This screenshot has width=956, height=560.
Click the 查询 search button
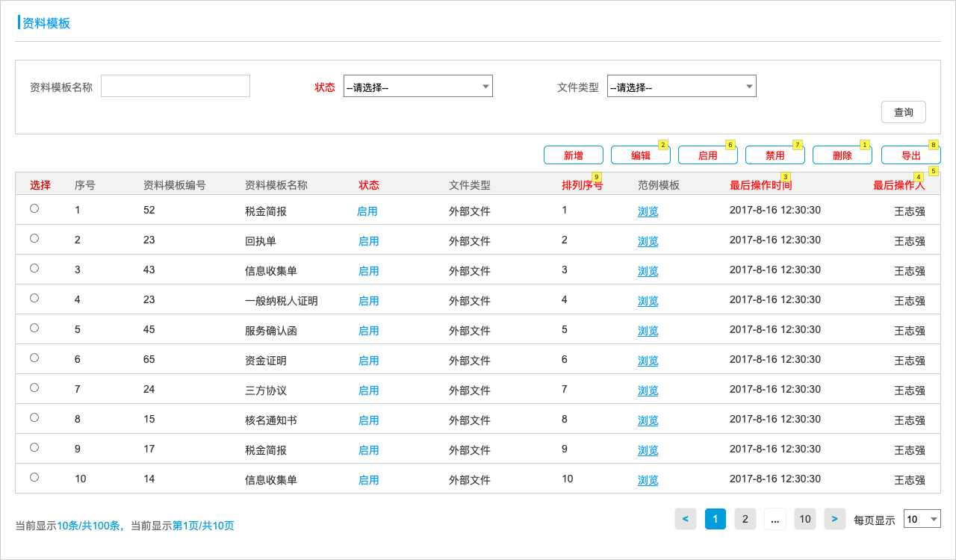903,112
